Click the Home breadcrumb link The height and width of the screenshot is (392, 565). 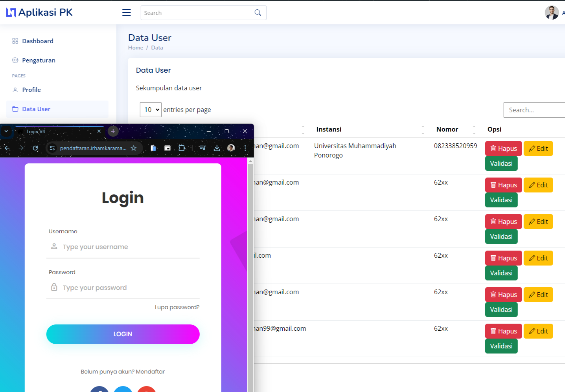click(136, 48)
